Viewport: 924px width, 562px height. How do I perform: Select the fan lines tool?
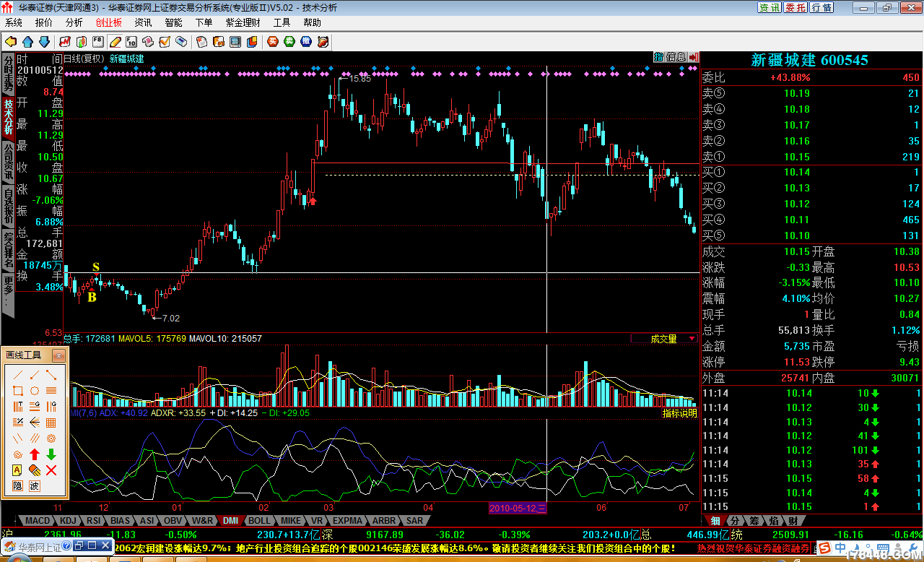point(35,422)
